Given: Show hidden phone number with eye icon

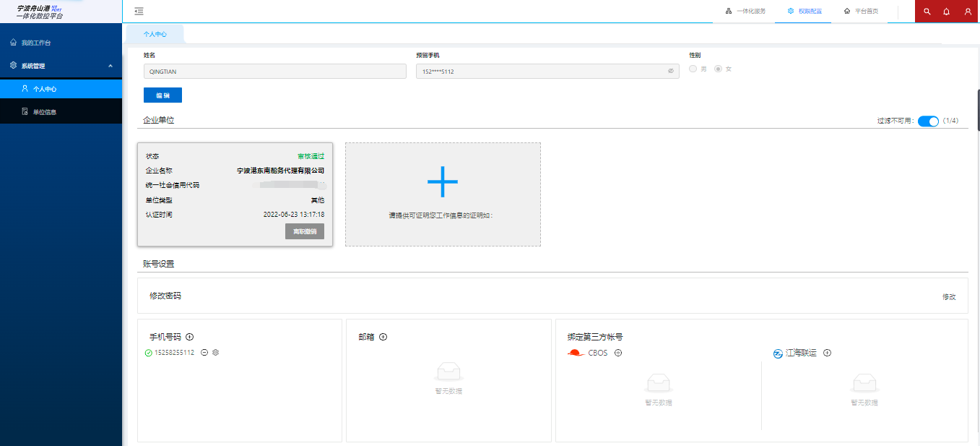Looking at the screenshot, I should (671, 72).
